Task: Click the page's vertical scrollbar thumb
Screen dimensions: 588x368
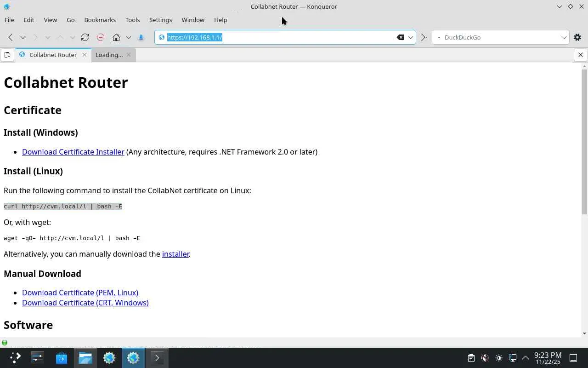Action: (x=584, y=142)
